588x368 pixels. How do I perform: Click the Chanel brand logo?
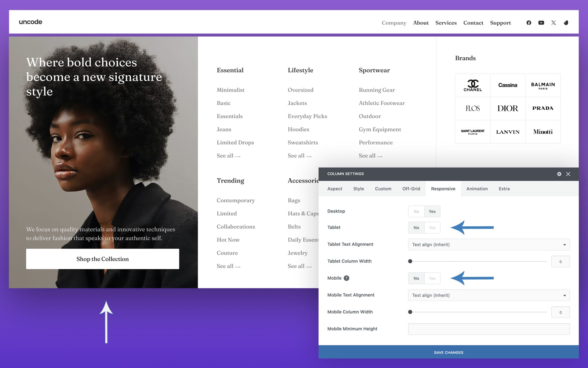(x=473, y=85)
